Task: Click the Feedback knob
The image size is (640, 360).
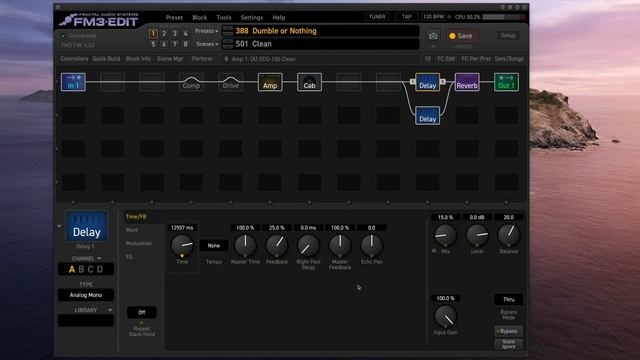Action: coord(277,245)
